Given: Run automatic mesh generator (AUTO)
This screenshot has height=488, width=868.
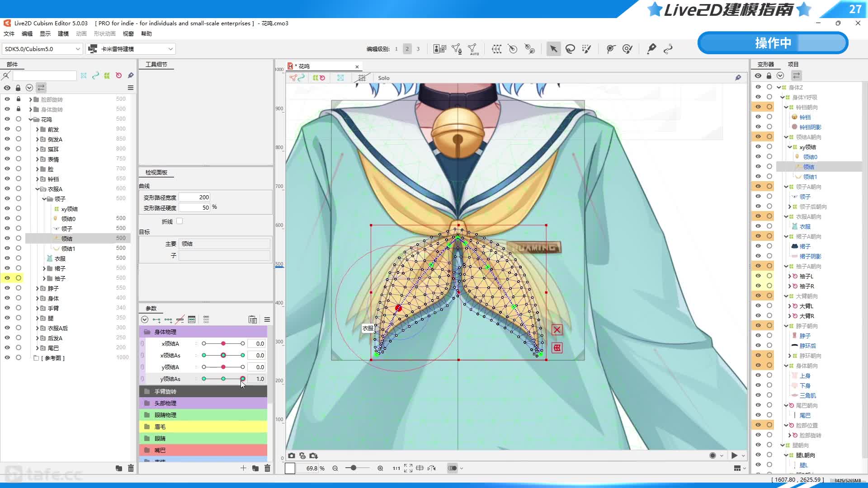Looking at the screenshot, I should click(x=473, y=49).
